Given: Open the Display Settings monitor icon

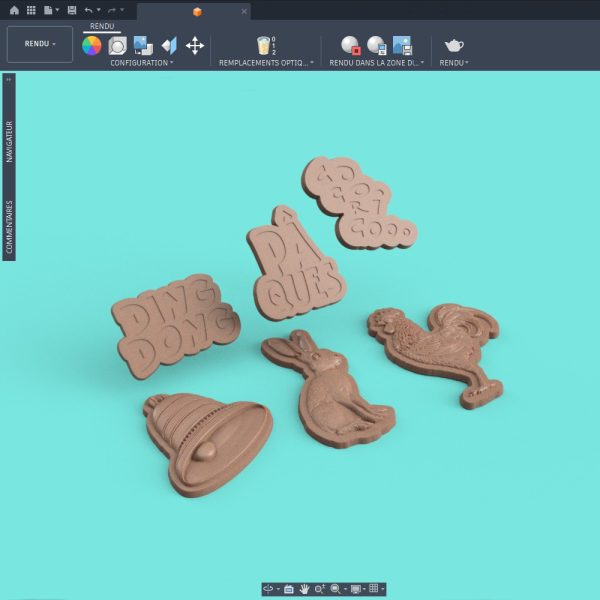Looking at the screenshot, I should (x=356, y=589).
